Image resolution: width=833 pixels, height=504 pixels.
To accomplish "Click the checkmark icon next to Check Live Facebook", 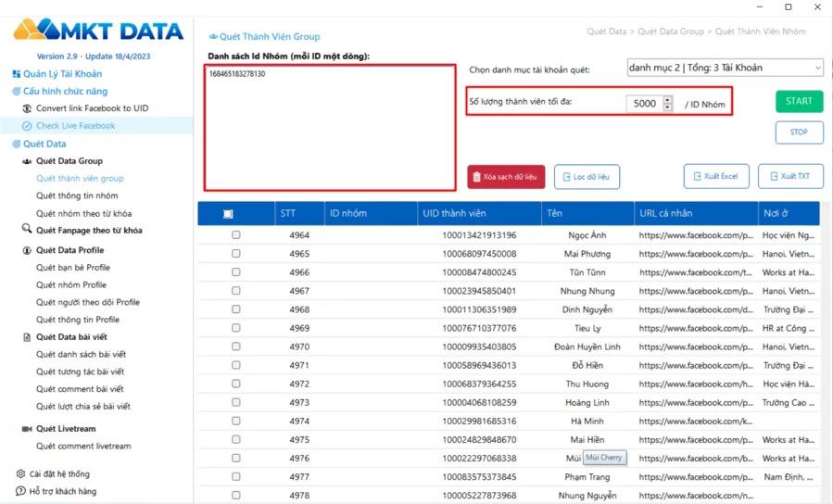I will tap(27, 126).
